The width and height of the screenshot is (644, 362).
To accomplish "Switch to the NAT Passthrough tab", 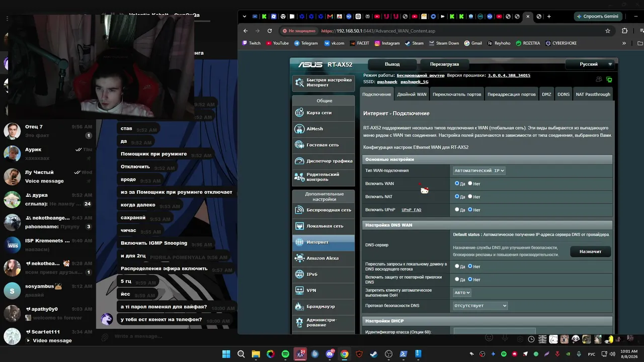I will (593, 94).
